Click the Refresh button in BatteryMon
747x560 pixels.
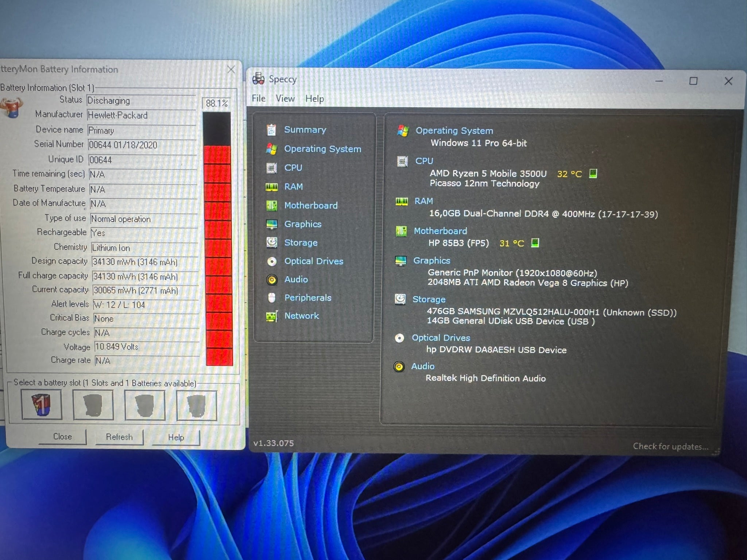119,437
